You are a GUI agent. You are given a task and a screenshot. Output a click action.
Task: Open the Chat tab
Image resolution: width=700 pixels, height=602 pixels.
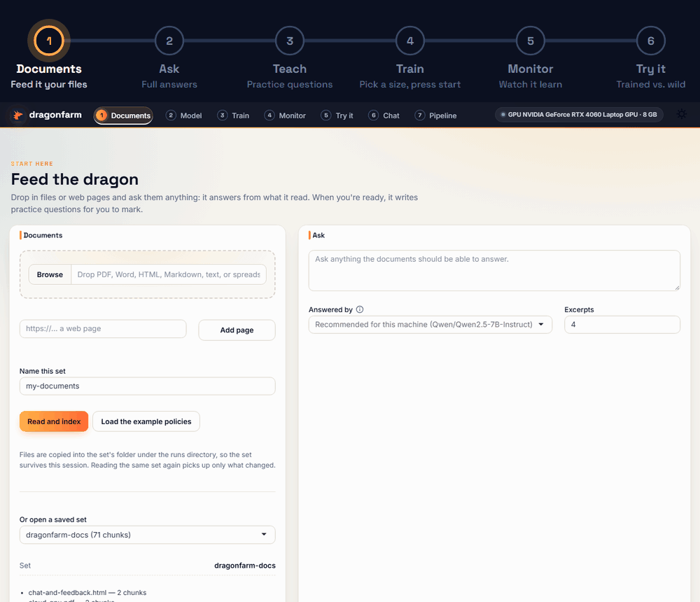384,115
